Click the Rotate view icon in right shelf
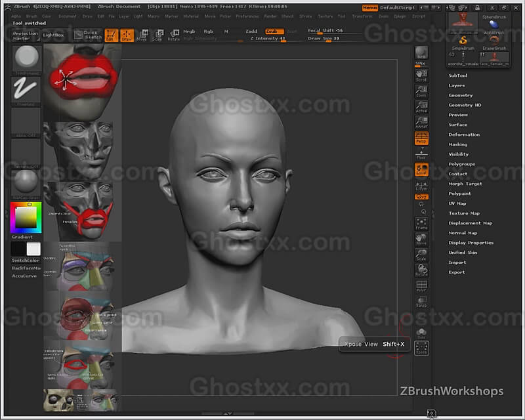Screen dimensions: 525x420 coord(421,270)
